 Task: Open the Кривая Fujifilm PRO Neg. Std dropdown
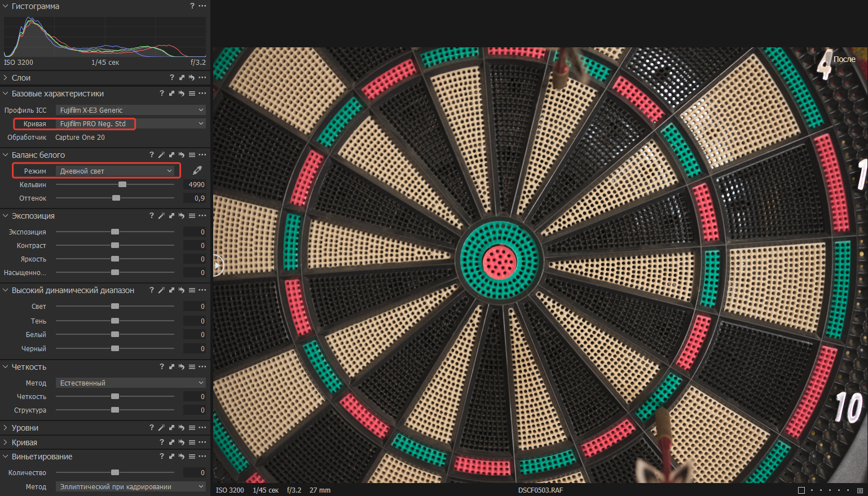coord(131,123)
